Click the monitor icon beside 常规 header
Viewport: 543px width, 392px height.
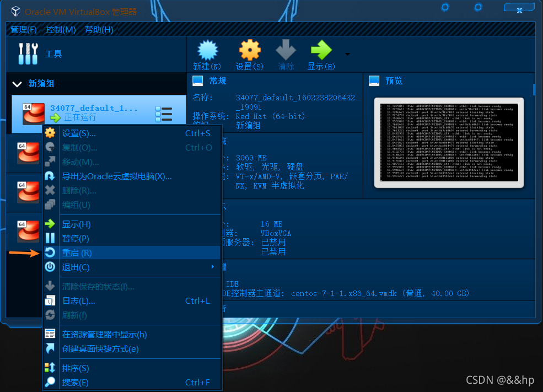click(198, 80)
